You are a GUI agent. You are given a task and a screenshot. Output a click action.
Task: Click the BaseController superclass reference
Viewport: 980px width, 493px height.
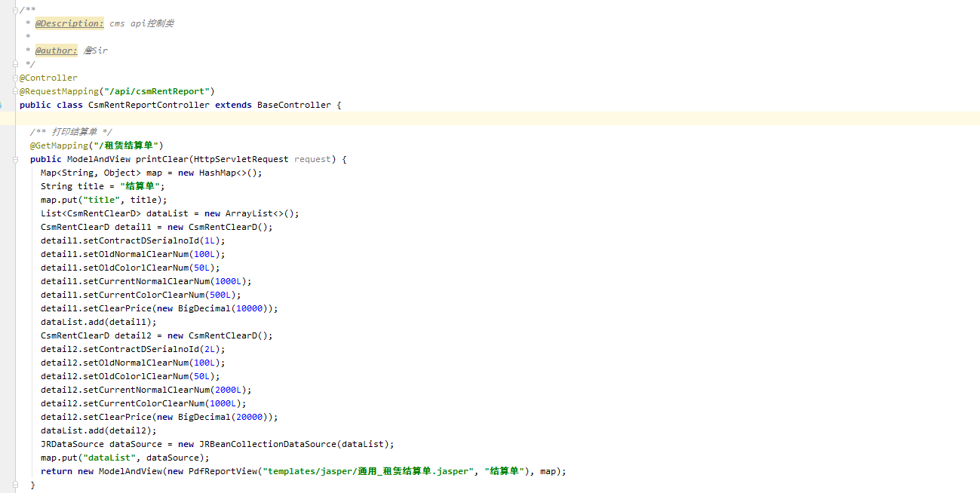pyautogui.click(x=294, y=105)
